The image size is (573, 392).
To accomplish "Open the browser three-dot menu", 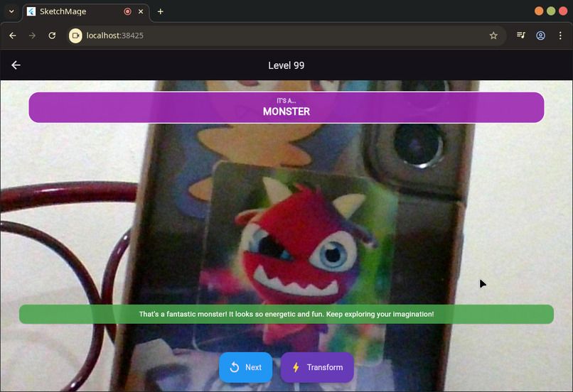I will point(560,36).
